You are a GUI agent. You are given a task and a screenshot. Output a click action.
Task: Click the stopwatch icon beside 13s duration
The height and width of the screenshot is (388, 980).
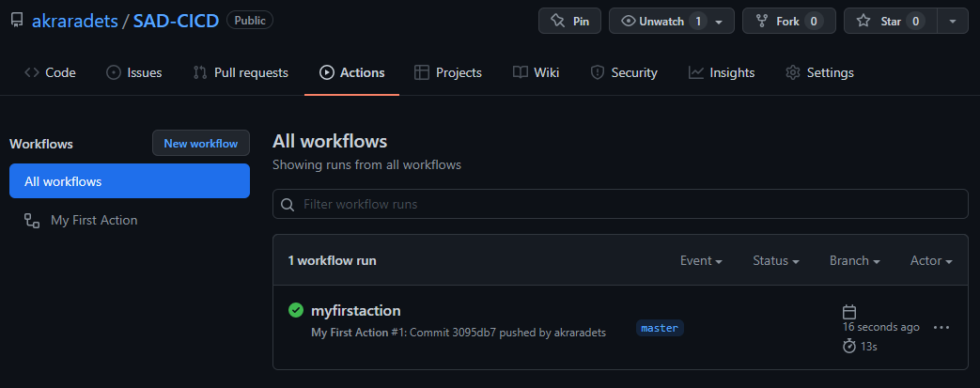[x=849, y=346]
